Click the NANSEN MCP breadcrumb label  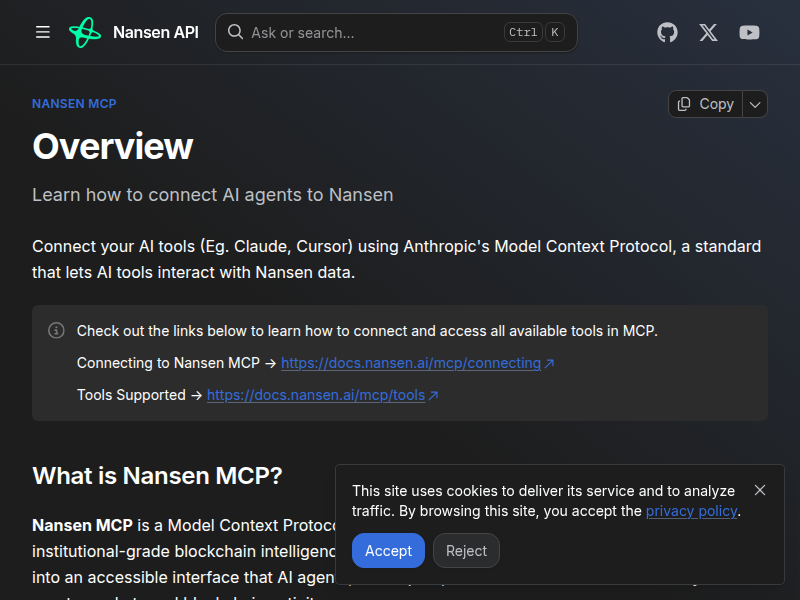point(74,103)
